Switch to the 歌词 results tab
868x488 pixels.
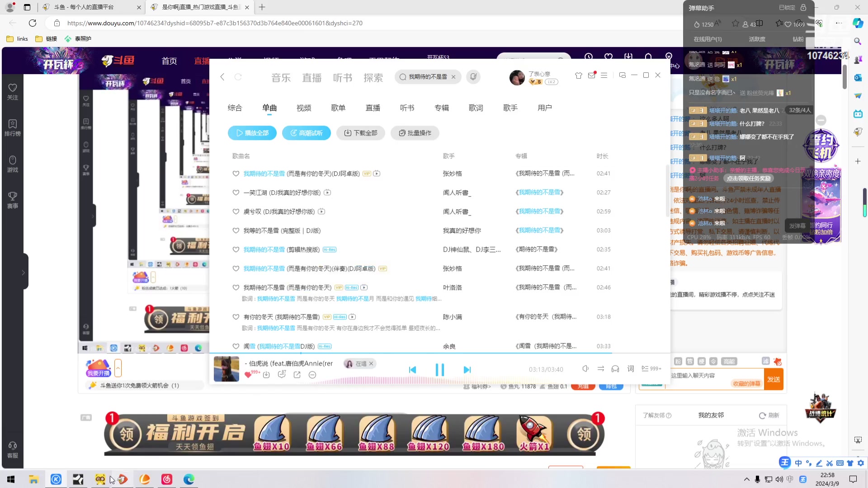(x=476, y=108)
